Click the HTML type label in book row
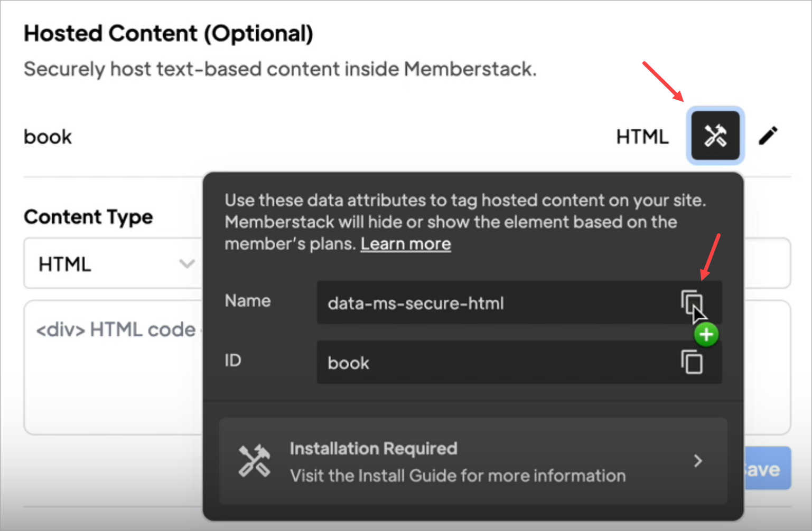This screenshot has height=531, width=812. 642,137
